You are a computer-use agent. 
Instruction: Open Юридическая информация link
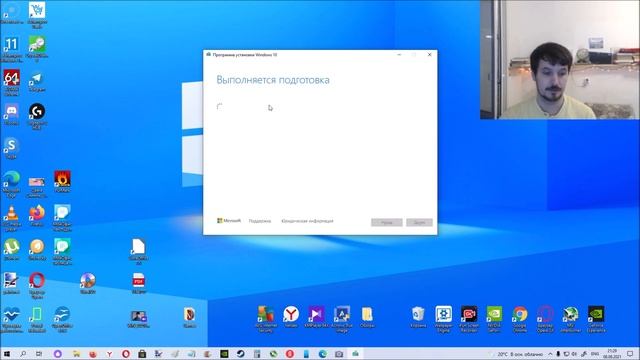[307, 221]
